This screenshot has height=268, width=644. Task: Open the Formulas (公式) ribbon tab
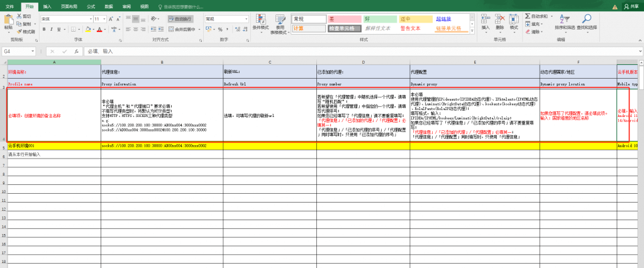click(91, 6)
